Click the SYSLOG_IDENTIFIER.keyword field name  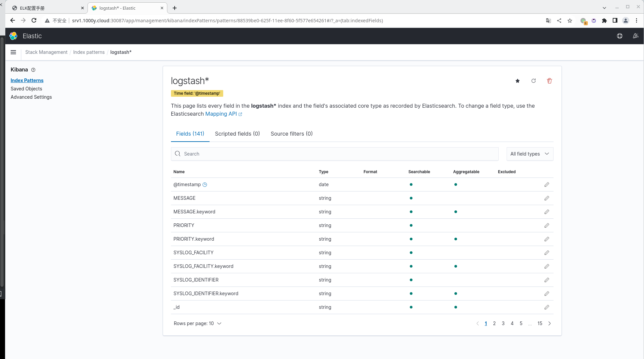tap(206, 294)
